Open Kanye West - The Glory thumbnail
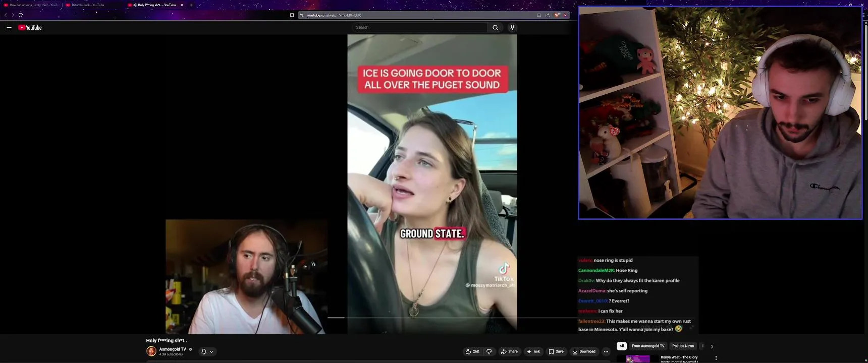The width and height of the screenshot is (868, 363). tap(638, 359)
